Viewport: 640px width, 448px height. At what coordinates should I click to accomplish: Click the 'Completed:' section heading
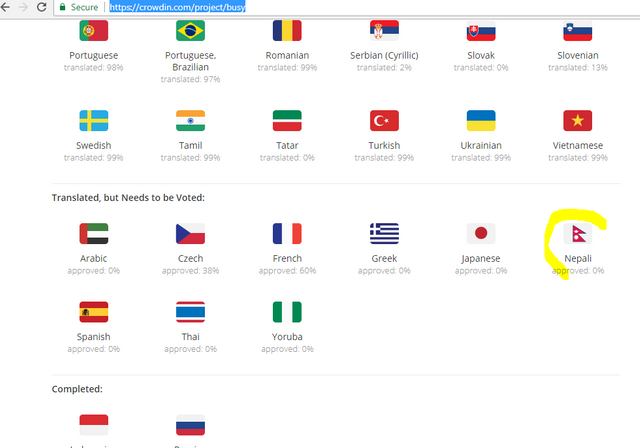[x=77, y=389]
